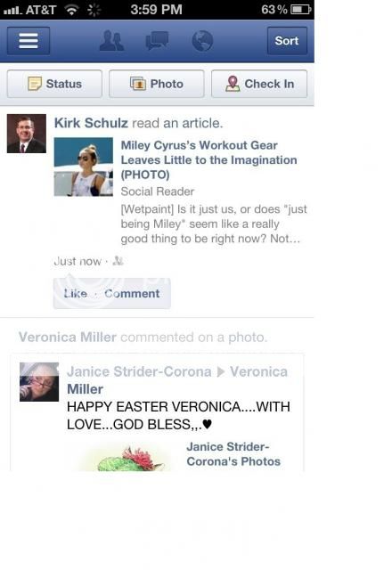
Task: Open the messages chat bubbles icon
Action: tap(157, 41)
